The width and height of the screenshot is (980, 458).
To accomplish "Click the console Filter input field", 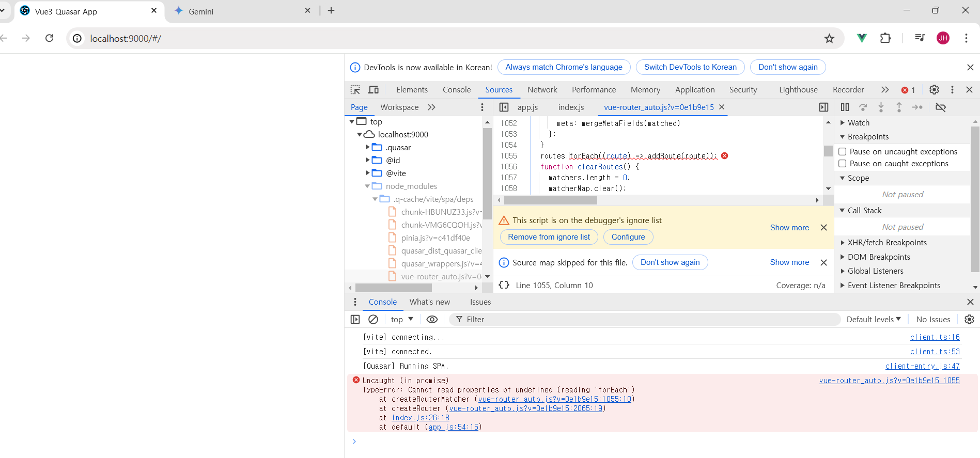I will pos(645,320).
